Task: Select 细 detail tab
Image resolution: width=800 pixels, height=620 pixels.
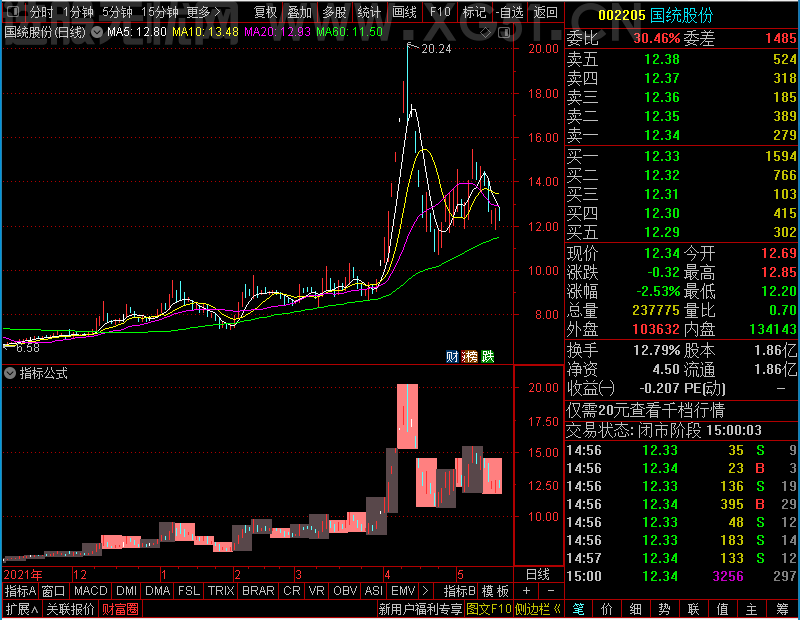Action: 635,609
